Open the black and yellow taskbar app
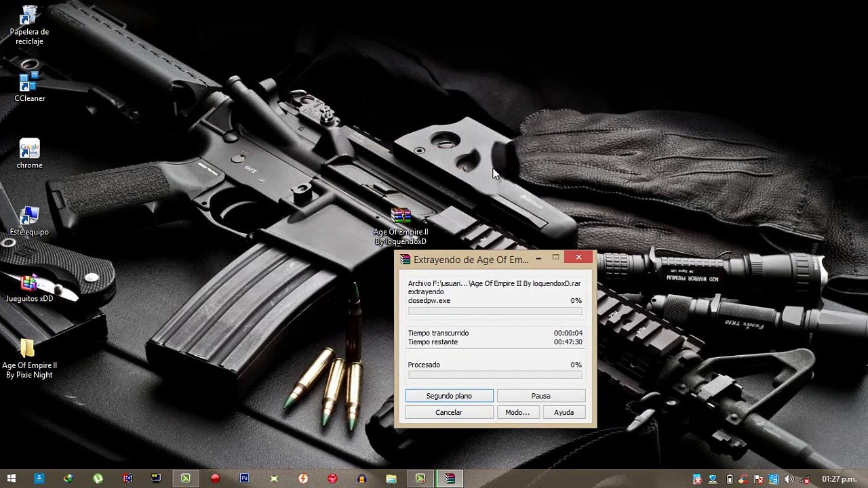The height and width of the screenshot is (488, 868). coord(156,479)
